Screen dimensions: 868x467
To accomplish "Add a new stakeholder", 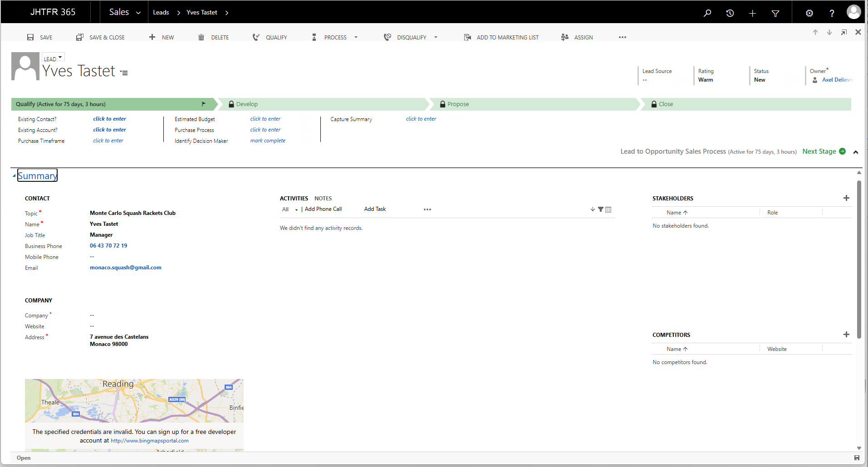I will coord(846,198).
